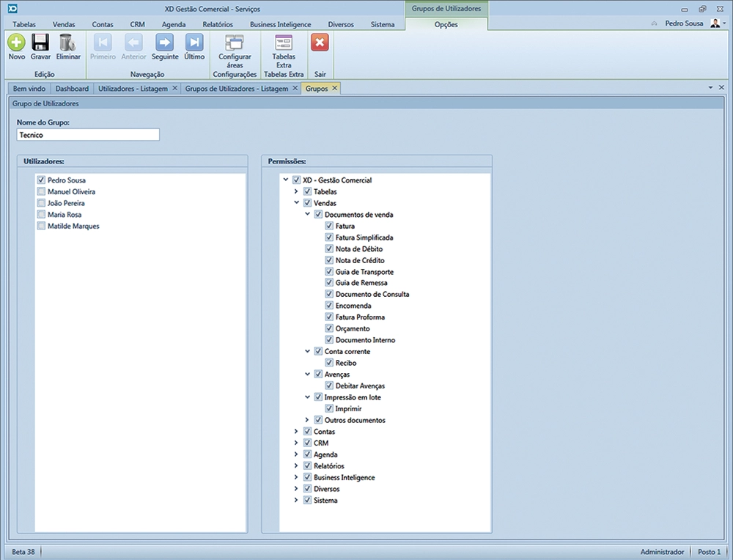This screenshot has width=733, height=560.
Task: Expand the Outros documentos tree node
Action: [x=307, y=421]
